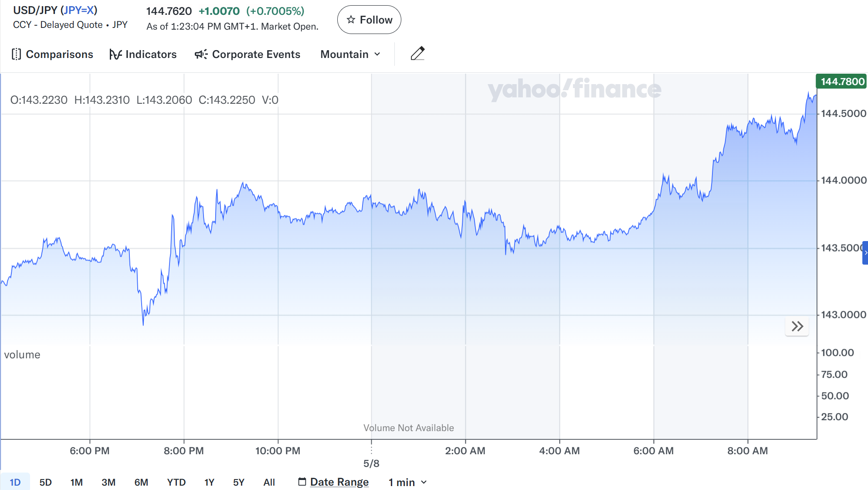
Task: Click the +1.0070 price change value
Action: [219, 11]
